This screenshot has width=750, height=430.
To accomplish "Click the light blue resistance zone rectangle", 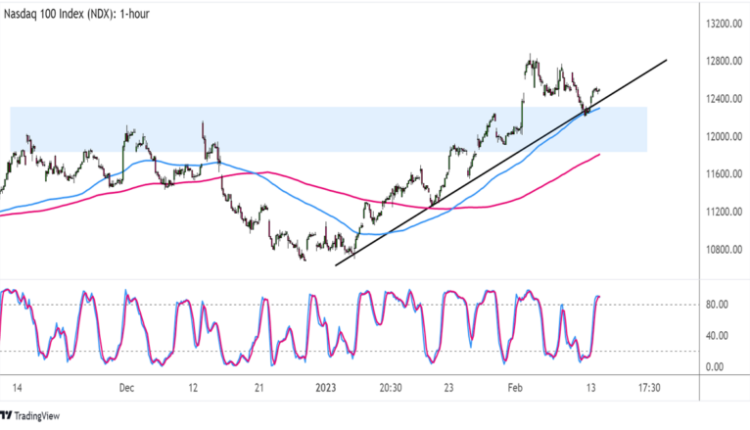I will click(x=300, y=128).
